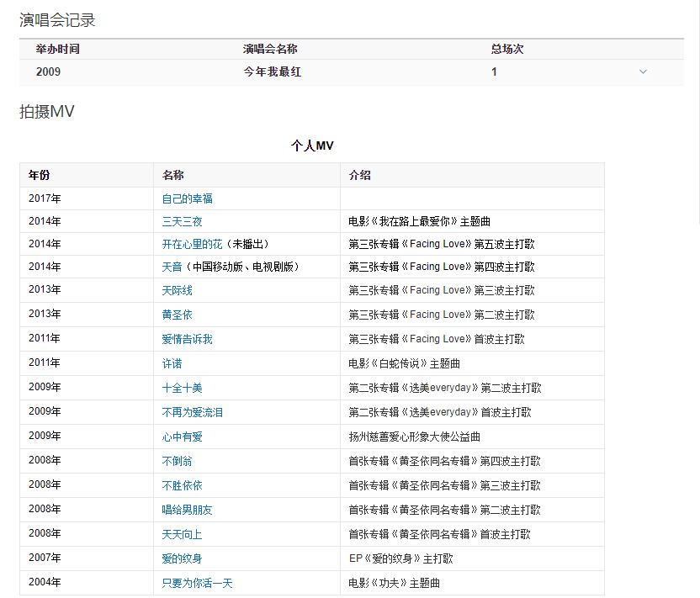Open the 心中有爱 link
The height and width of the screenshot is (598, 700).
(182, 437)
